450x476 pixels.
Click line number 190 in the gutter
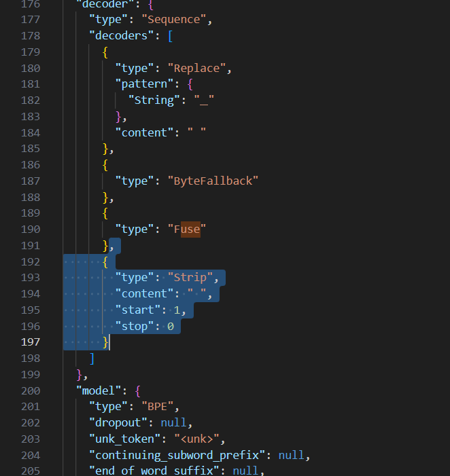coord(31,230)
